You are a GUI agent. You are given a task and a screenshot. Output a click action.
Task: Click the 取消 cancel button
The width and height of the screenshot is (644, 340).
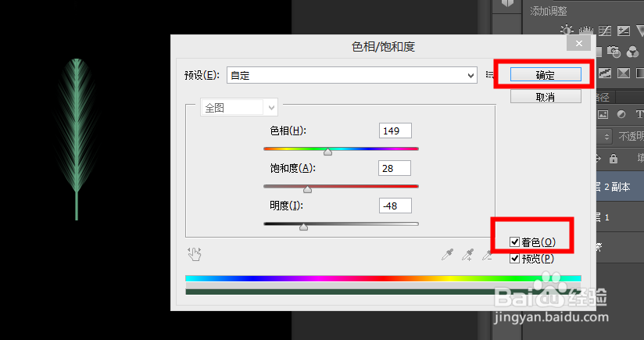[x=546, y=96]
